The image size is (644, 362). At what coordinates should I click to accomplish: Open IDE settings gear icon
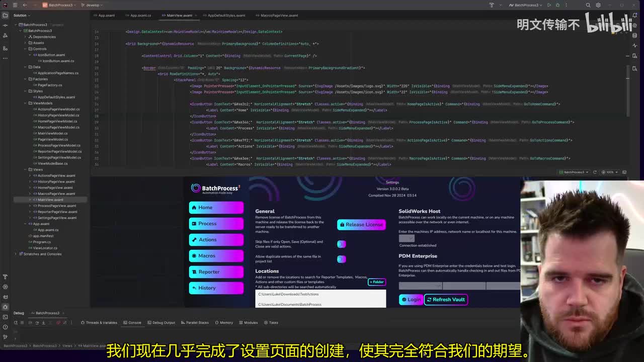(598, 5)
